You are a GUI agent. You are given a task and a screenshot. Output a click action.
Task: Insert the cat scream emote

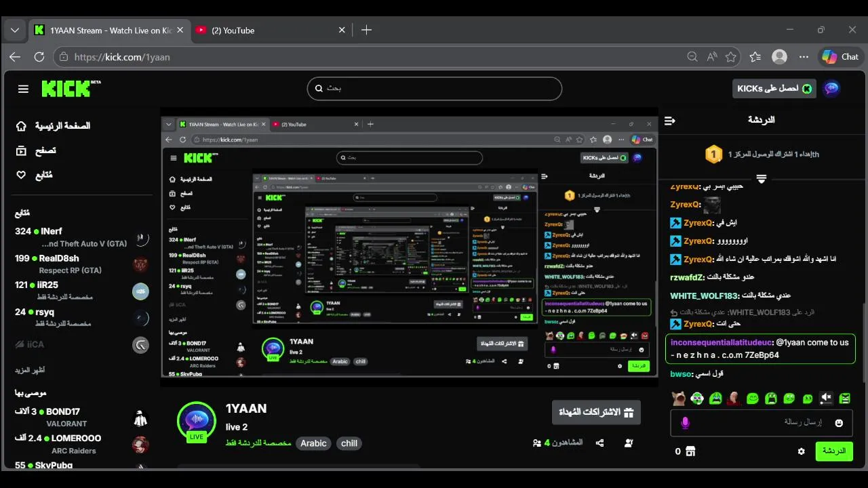point(678,398)
